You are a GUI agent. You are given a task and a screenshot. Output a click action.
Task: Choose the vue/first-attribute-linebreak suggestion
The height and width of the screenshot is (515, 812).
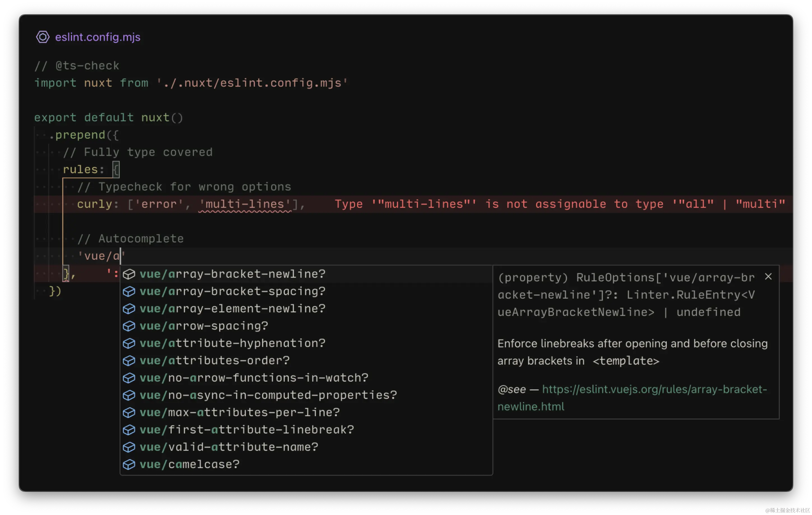click(x=246, y=430)
